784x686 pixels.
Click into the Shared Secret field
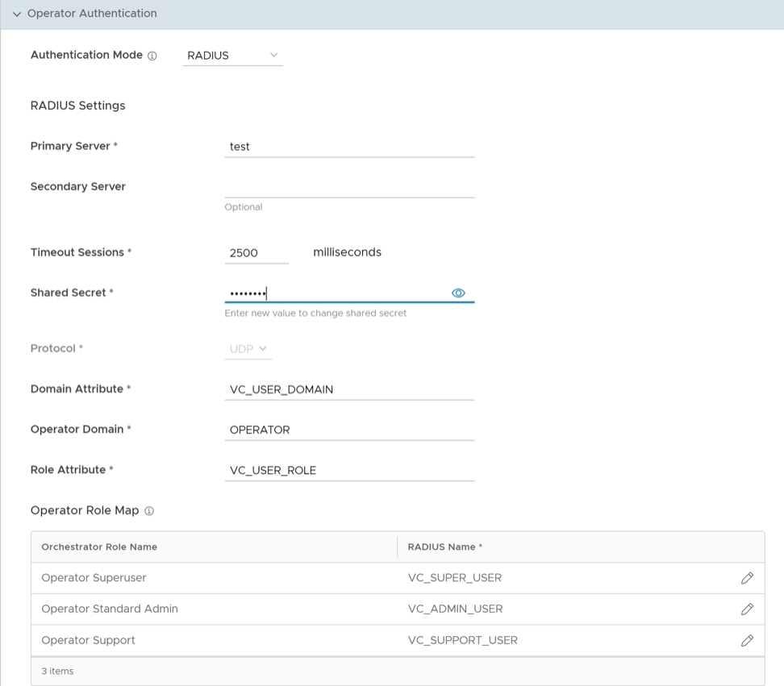click(335, 293)
